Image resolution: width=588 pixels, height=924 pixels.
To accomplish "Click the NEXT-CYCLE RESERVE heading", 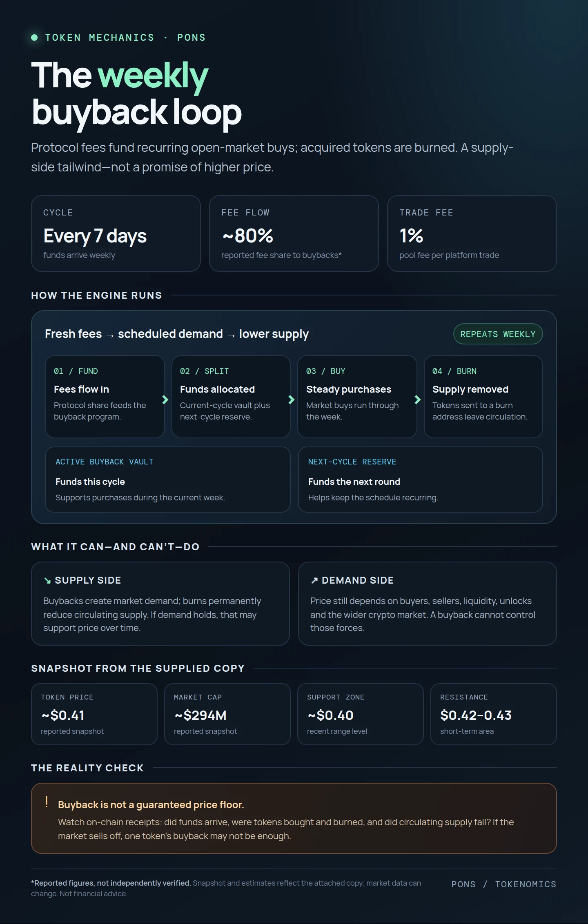I will 352,462.
